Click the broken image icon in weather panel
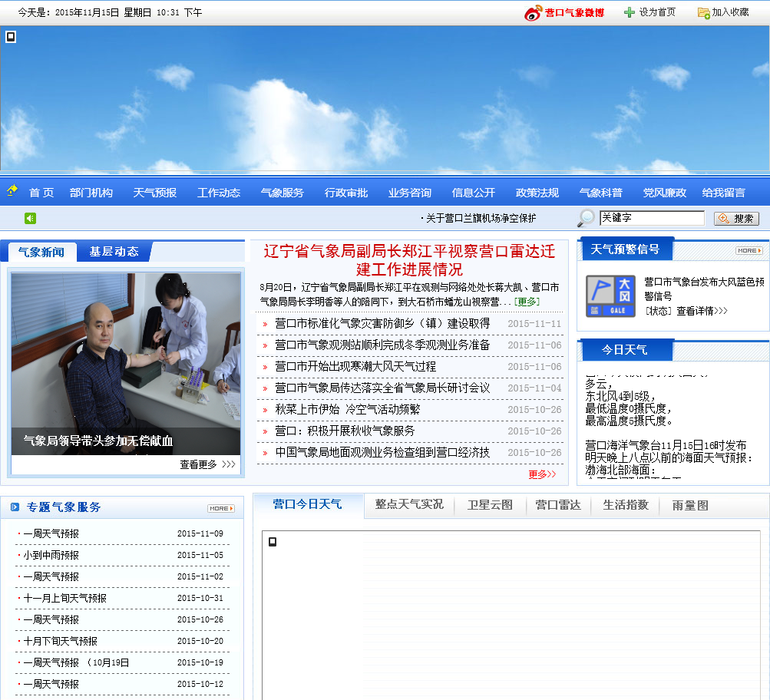The height and width of the screenshot is (700, 770). [273, 541]
